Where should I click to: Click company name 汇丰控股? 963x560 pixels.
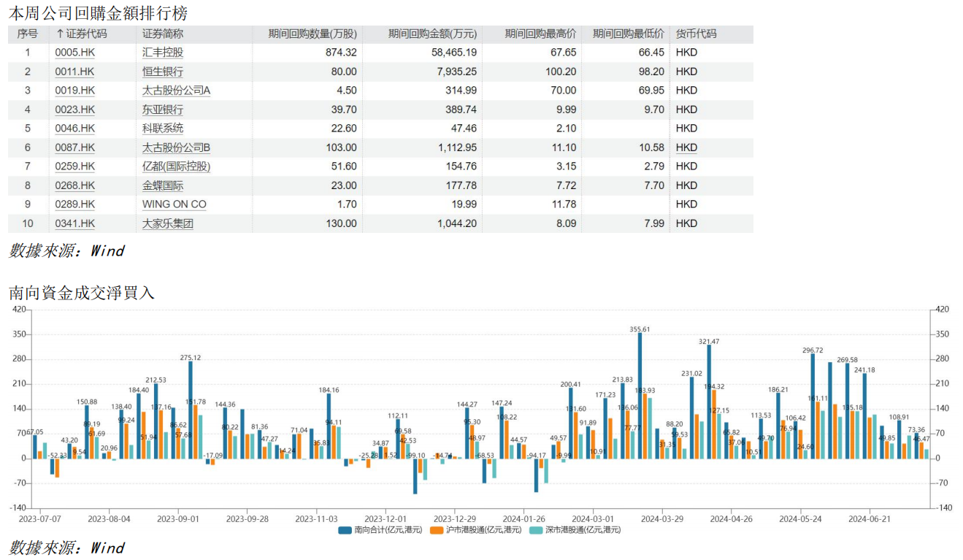(163, 53)
